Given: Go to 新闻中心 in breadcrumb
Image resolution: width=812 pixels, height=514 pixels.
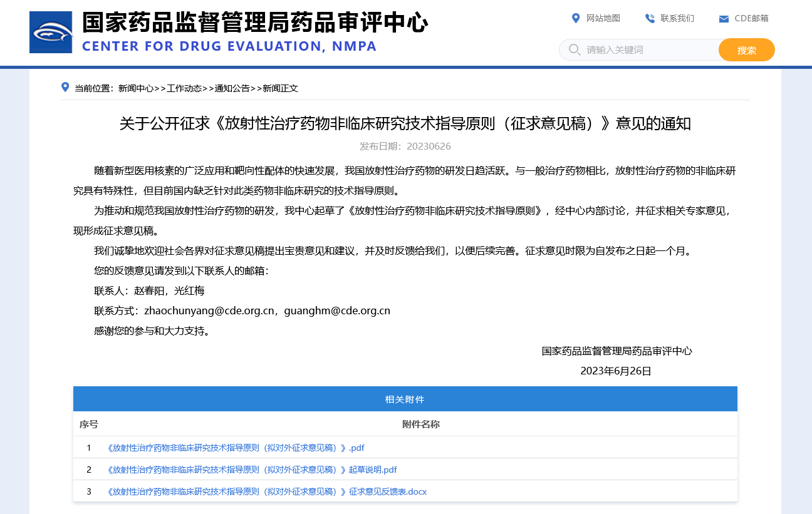Looking at the screenshot, I should 135,88.
